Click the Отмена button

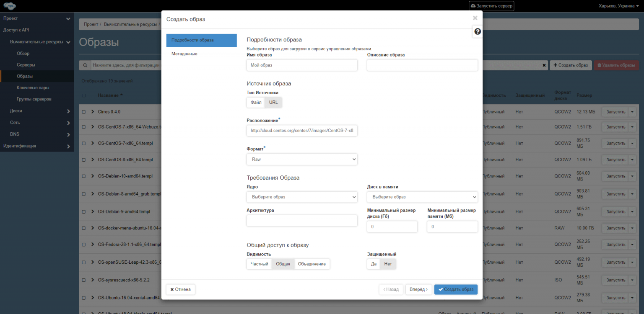(181, 289)
